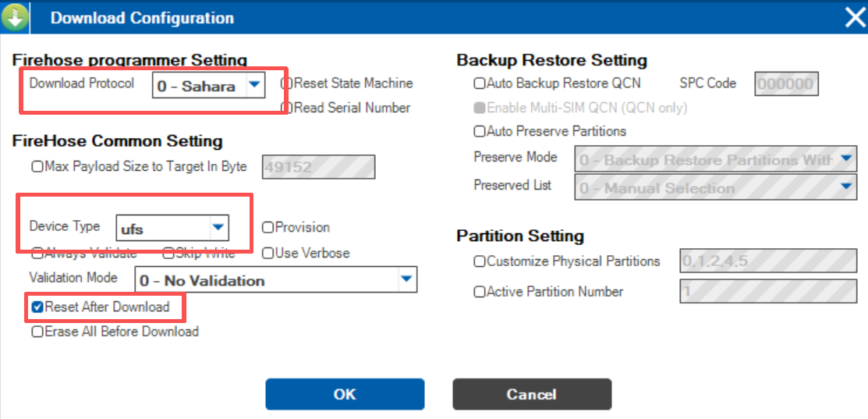Open the Device Type ufs dropdown
This screenshot has height=419, width=868.
172,228
